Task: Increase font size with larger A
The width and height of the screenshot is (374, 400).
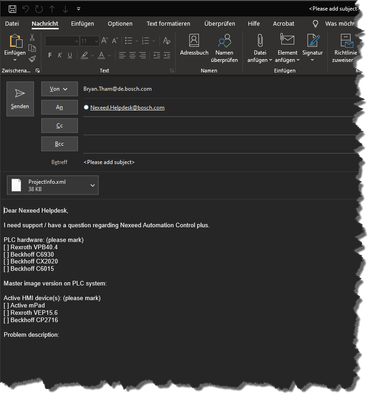Action: pyautogui.click(x=104, y=41)
